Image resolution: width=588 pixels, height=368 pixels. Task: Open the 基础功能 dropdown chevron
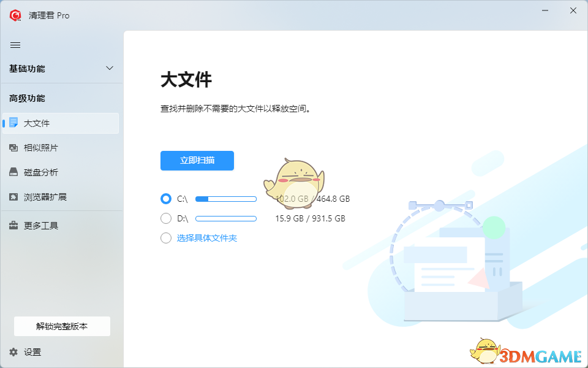pos(109,69)
